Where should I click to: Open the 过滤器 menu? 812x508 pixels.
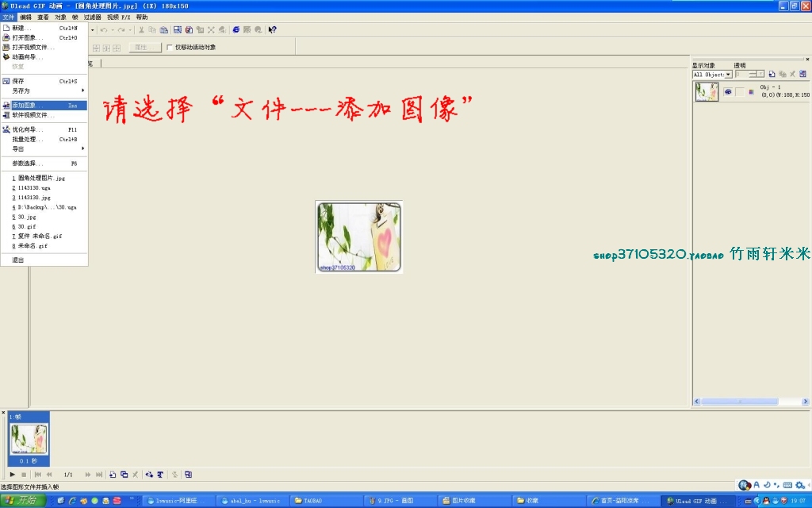(x=92, y=17)
